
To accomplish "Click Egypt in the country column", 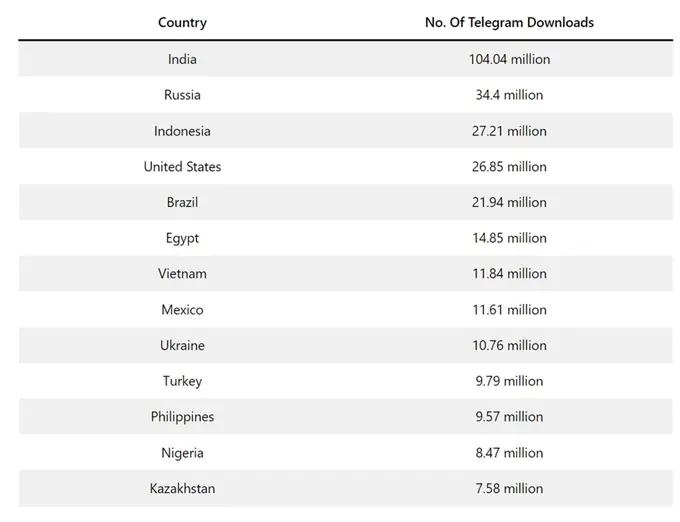I will click(x=182, y=238).
